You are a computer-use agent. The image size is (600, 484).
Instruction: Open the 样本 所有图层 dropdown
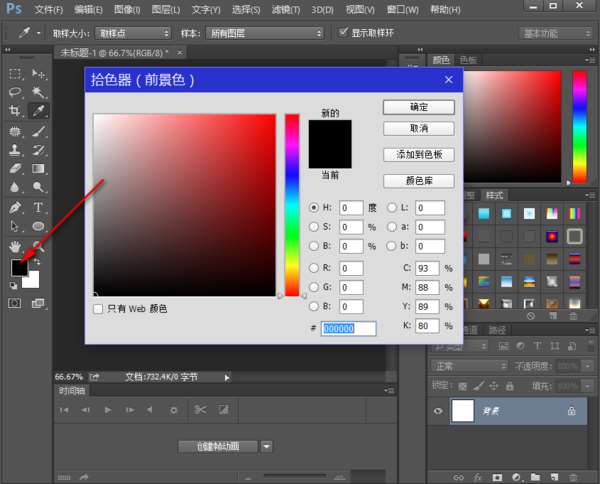pos(264,33)
